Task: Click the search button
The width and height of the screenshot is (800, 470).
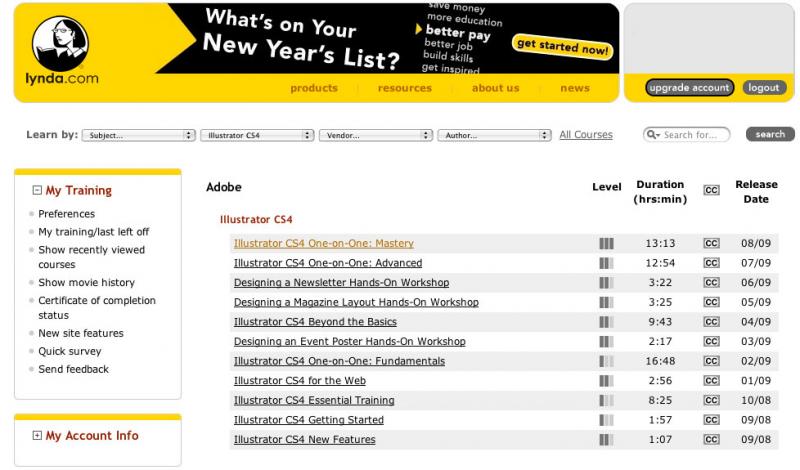Action: [x=770, y=134]
